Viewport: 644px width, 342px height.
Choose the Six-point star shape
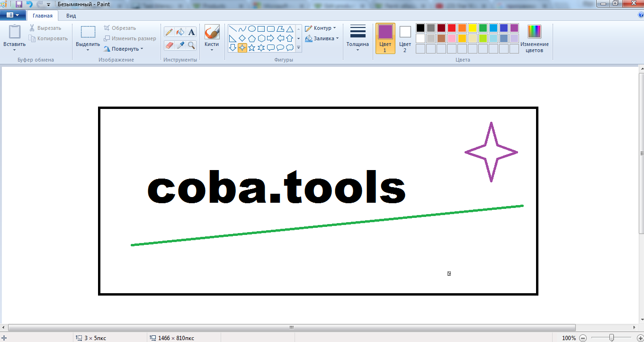[261, 48]
